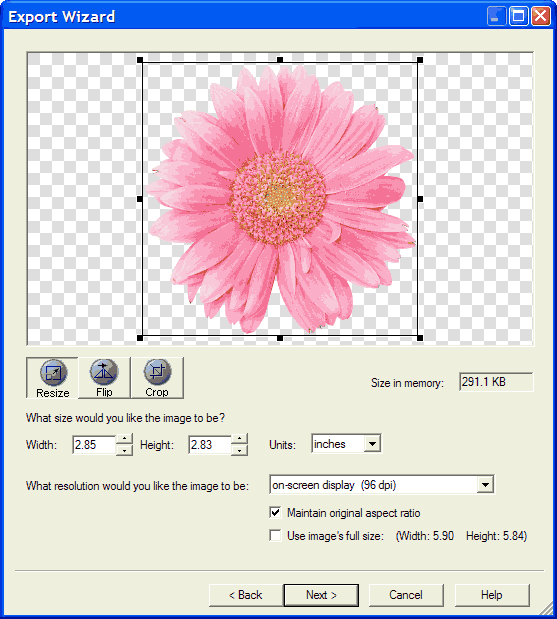
Task: Click the top-center handle of the selection box
Action: point(280,60)
